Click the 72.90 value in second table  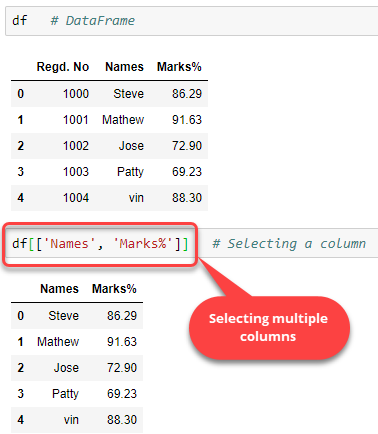pyautogui.click(x=122, y=368)
